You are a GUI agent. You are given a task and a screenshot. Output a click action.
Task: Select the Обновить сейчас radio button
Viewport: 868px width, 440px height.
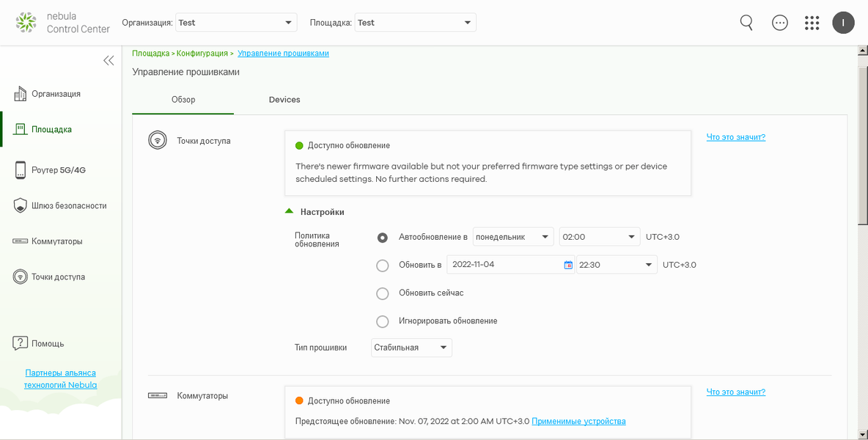point(382,293)
